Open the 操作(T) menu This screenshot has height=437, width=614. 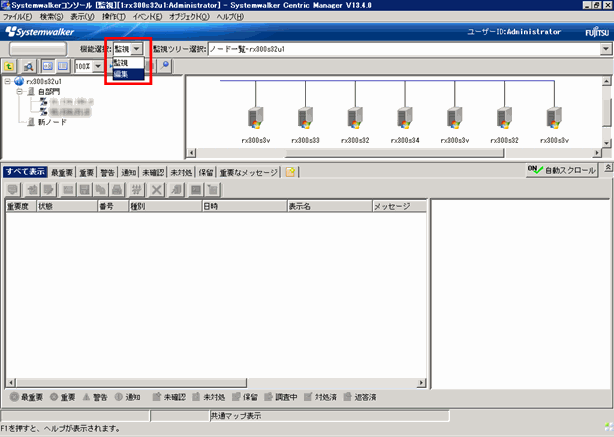point(114,17)
